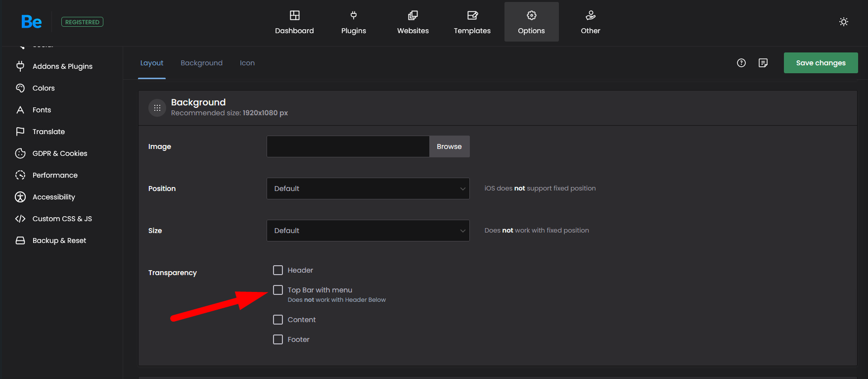Click the Colors palette icon

20,88
